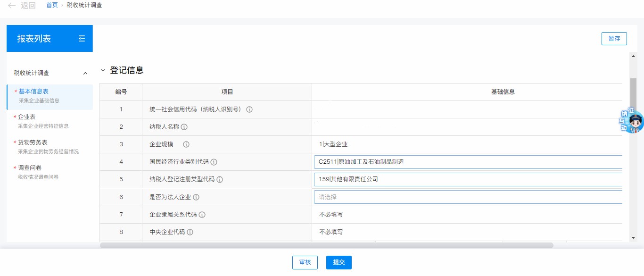Open the tax interaction assistant mascot
644x276 pixels.
click(632, 121)
